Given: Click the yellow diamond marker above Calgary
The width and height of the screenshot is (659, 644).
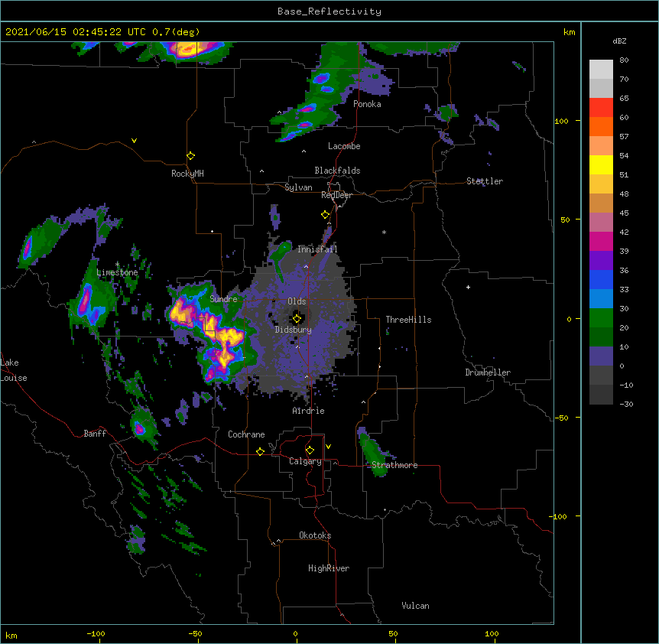Looking at the screenshot, I should 310,450.
